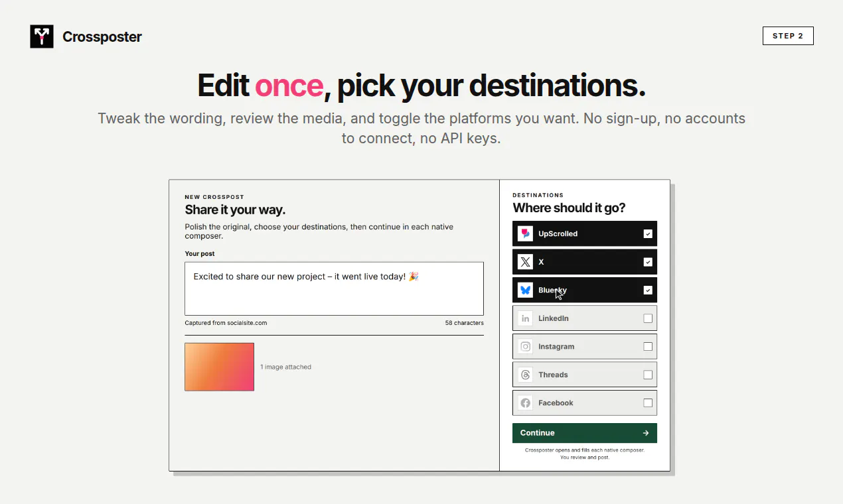Click inside the Your post text field

tap(334, 288)
